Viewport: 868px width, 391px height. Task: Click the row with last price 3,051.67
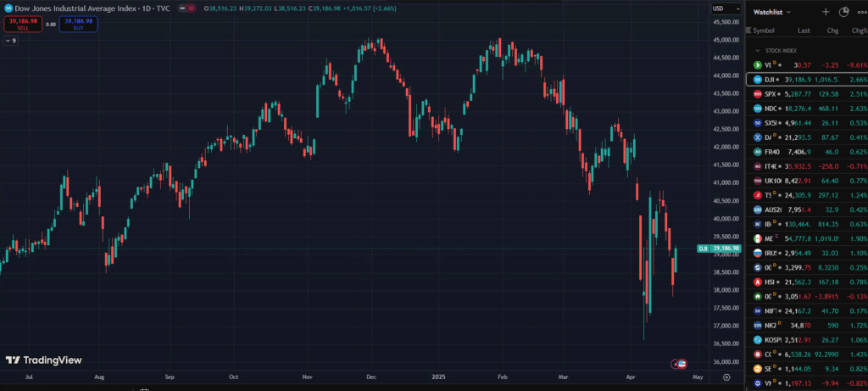[807, 296]
